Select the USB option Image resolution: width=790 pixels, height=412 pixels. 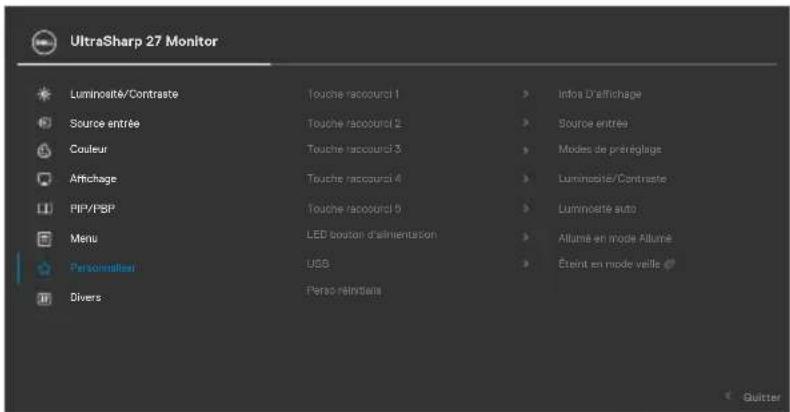pyautogui.click(x=318, y=264)
